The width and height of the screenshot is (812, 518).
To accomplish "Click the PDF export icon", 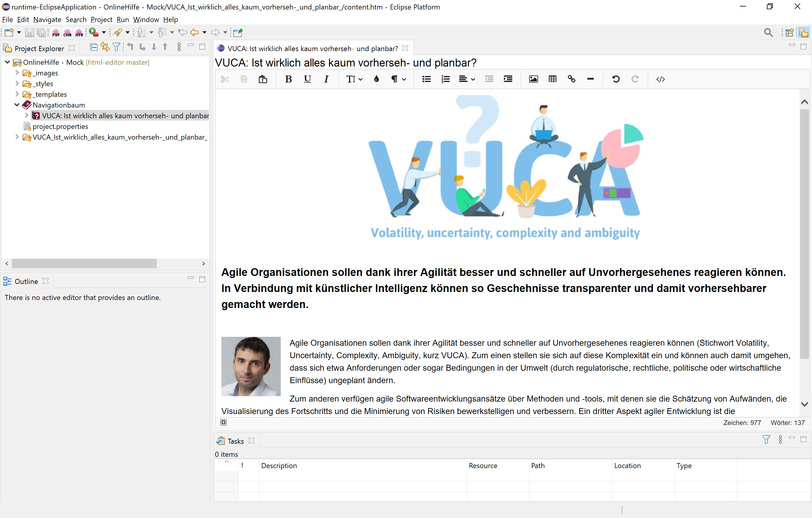I will coord(56,33).
